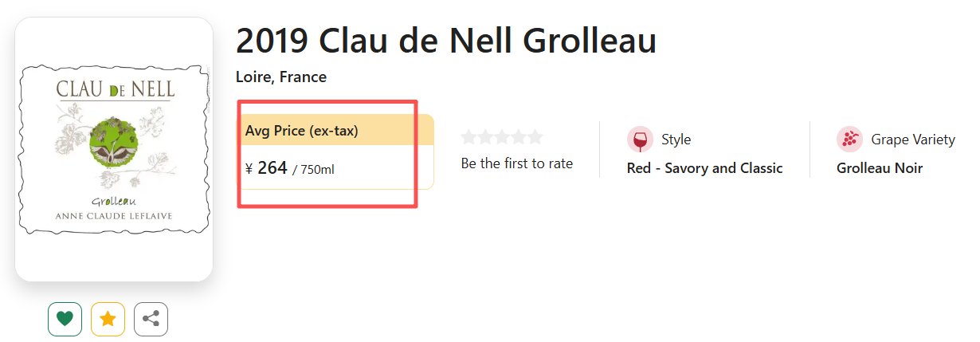Select the Loire, France region text
This screenshot has height=342, width=980.
coord(281,77)
